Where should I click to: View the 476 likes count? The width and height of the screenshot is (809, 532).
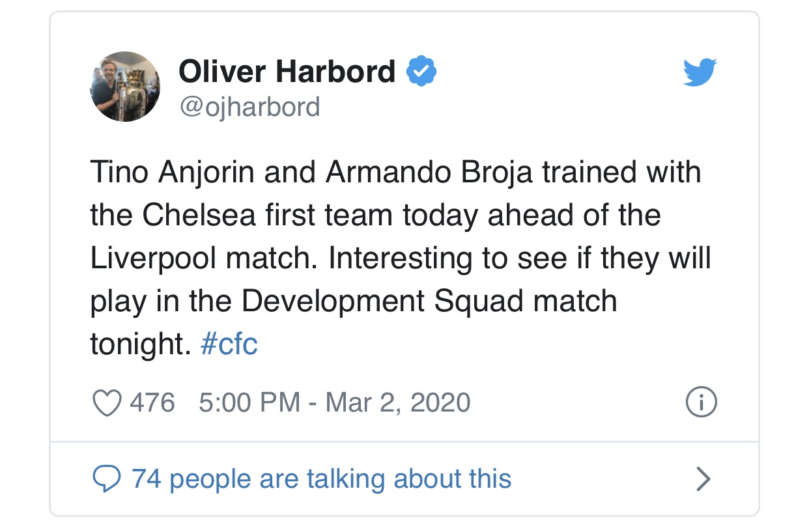(152, 403)
